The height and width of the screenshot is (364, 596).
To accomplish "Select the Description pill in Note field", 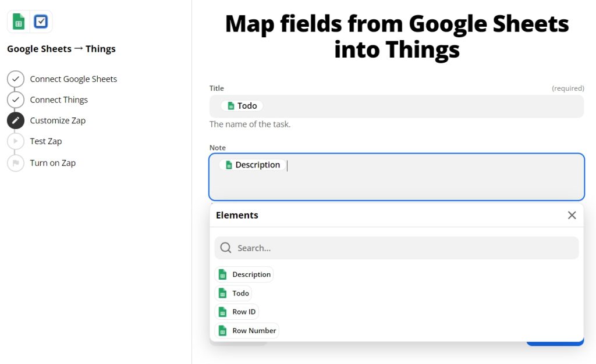I will [253, 165].
